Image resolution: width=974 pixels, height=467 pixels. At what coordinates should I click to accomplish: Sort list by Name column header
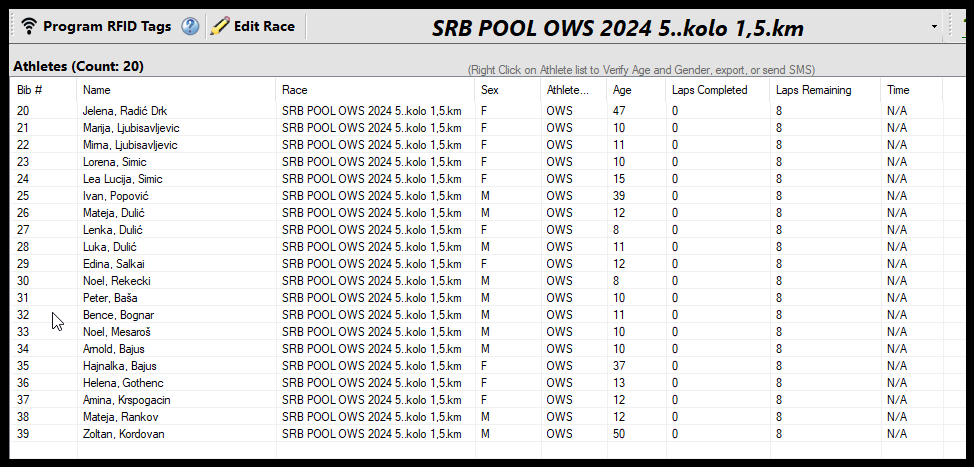click(97, 90)
